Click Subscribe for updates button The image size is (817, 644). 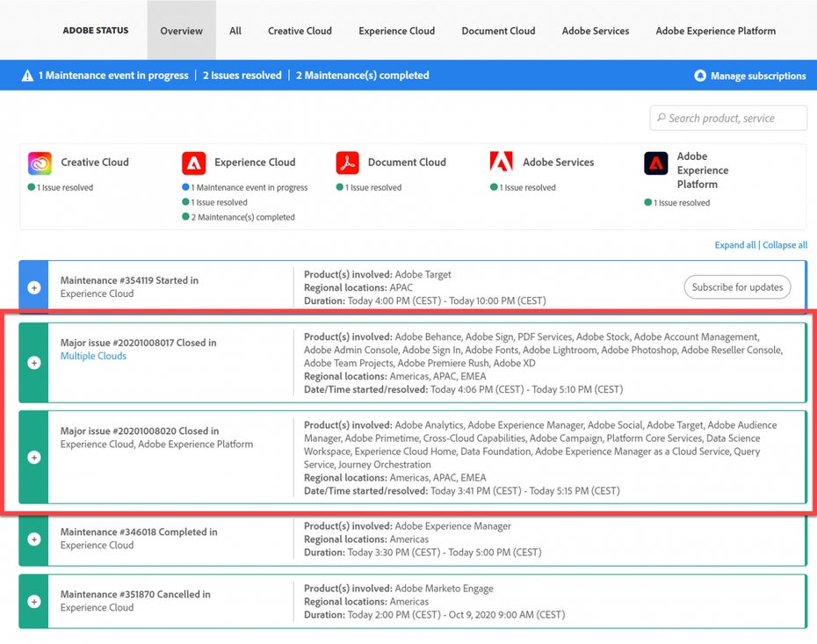pyautogui.click(x=737, y=287)
